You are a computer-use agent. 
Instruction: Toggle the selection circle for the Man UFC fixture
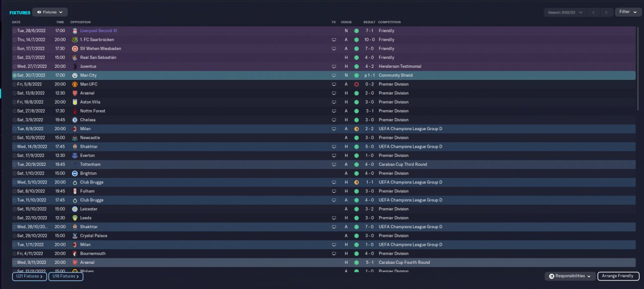[15, 84]
